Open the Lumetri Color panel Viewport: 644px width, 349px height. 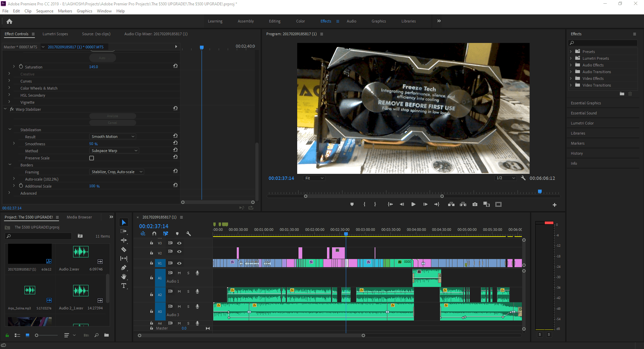click(x=582, y=123)
